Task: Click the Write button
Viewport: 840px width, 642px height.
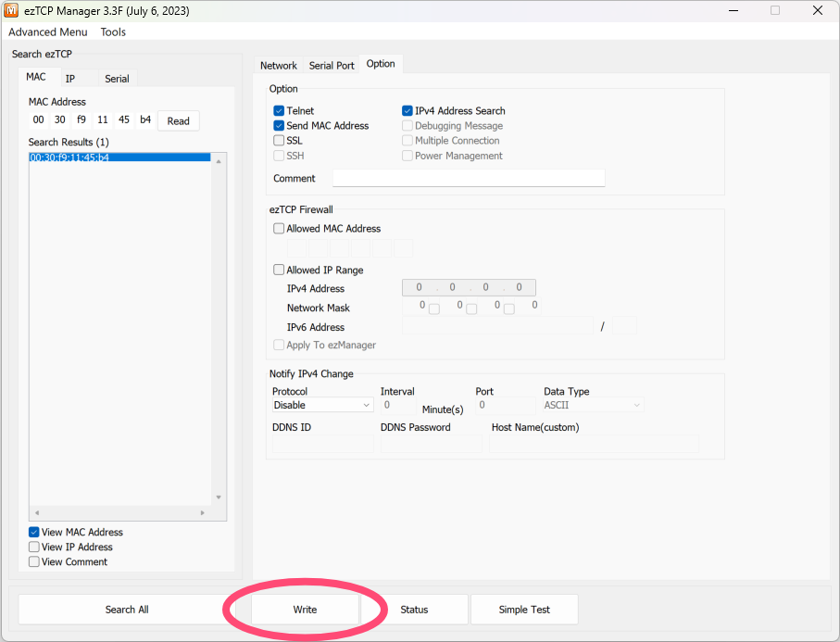Action: (305, 610)
